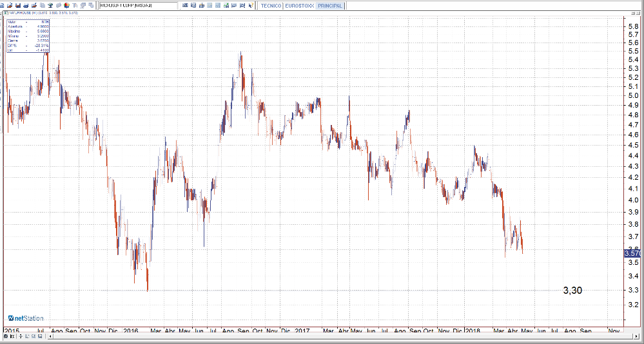Click the current price marker 3.570
Screen dimensions: 644x344
point(633,254)
